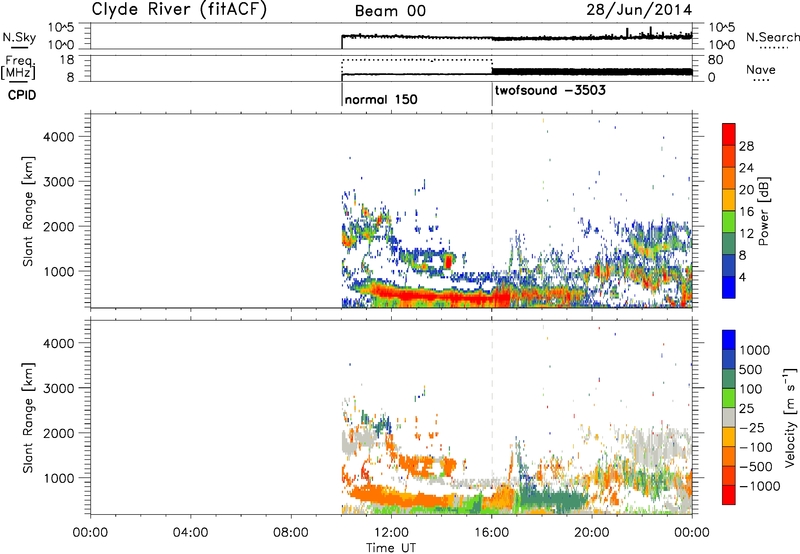Click the "Nave" legend label
The width and height of the screenshot is (800, 554).
(761, 69)
